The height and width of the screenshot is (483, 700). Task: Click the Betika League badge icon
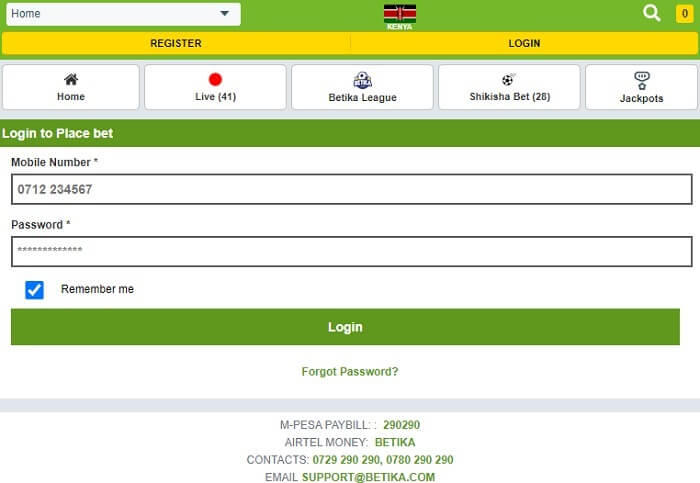pyautogui.click(x=362, y=80)
